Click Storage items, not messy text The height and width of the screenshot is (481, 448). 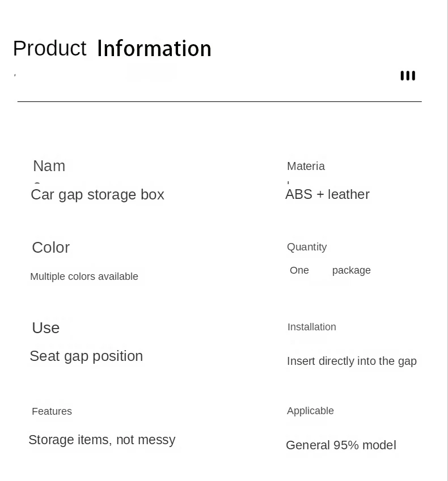102,440
